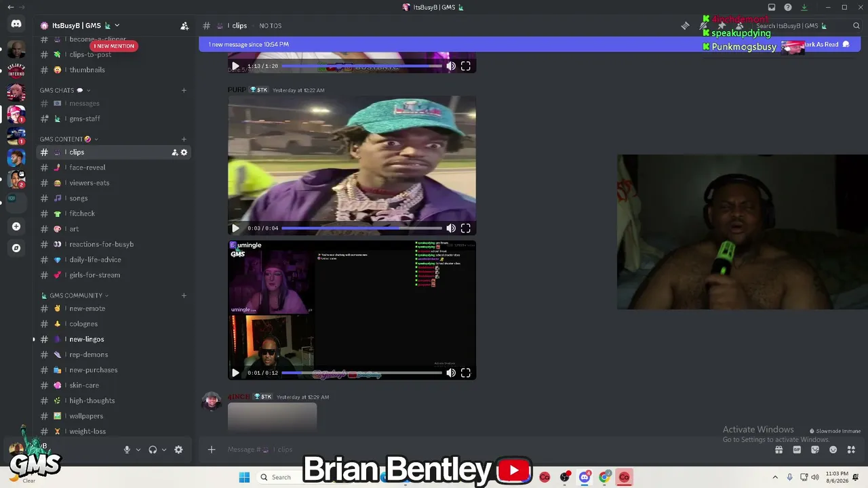The width and height of the screenshot is (868, 488).
Task: Mute the microphone in user panel
Action: (x=127, y=449)
